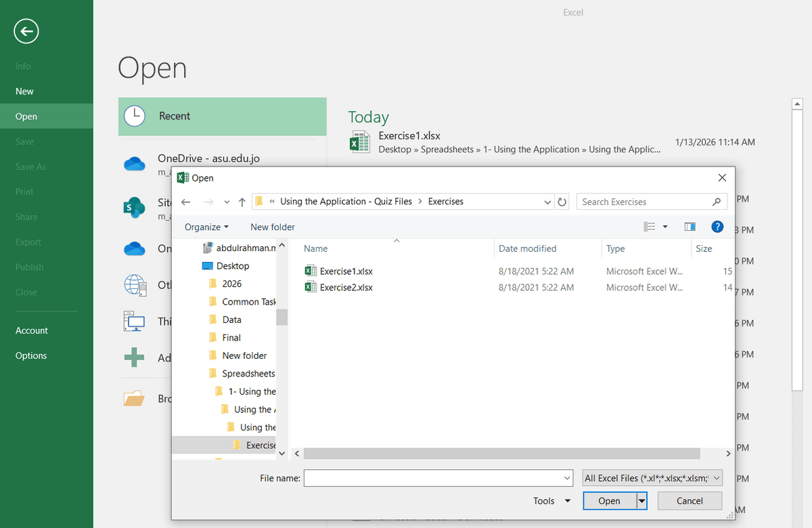Click the Exercise2.xlsx Excel icon in the file list
Image resolution: width=812 pixels, height=528 pixels.
(x=311, y=287)
